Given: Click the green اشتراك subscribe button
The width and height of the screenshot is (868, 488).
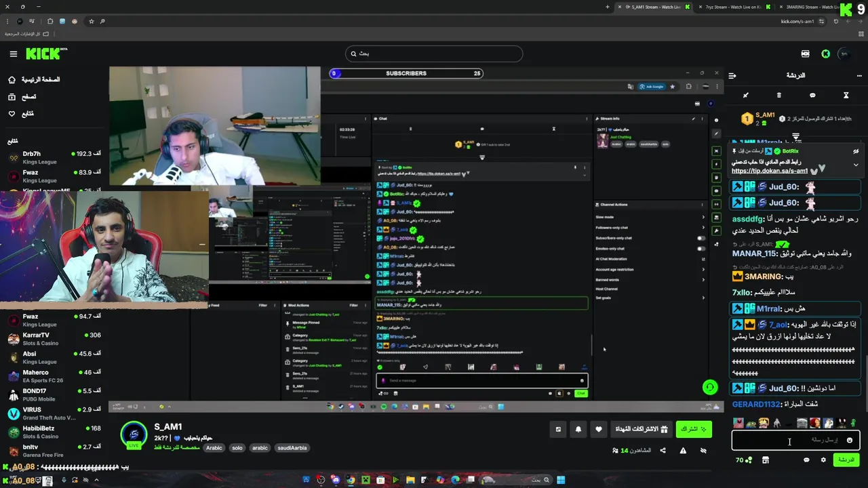Looking at the screenshot, I should (694, 429).
